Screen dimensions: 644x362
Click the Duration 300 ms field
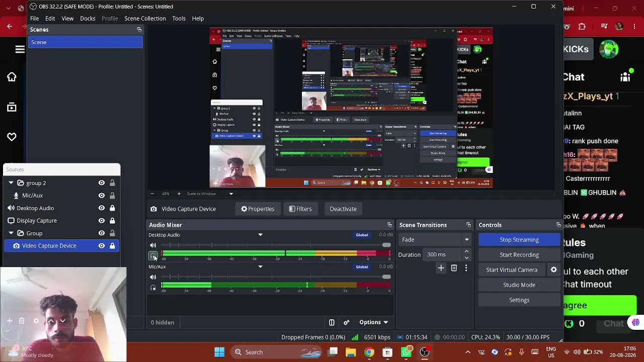(443, 255)
